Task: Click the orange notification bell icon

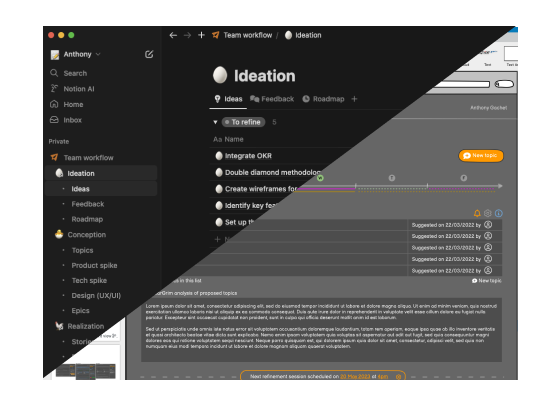Action: pyautogui.click(x=477, y=213)
